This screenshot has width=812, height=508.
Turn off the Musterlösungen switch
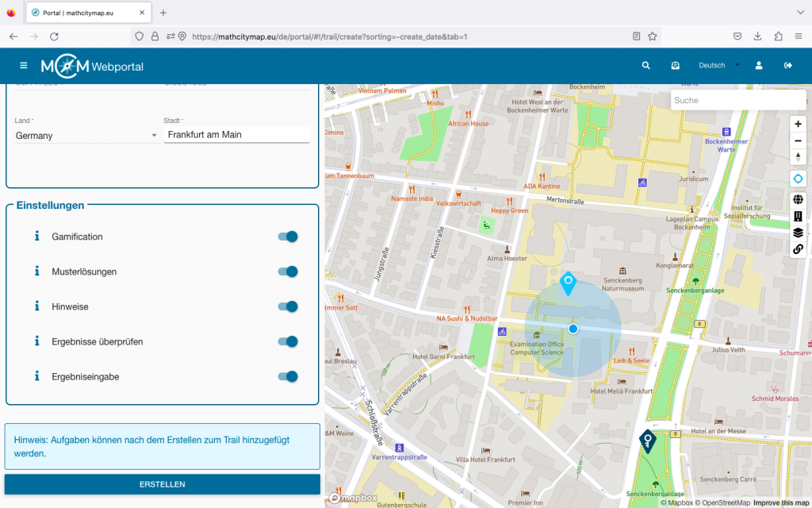click(287, 271)
